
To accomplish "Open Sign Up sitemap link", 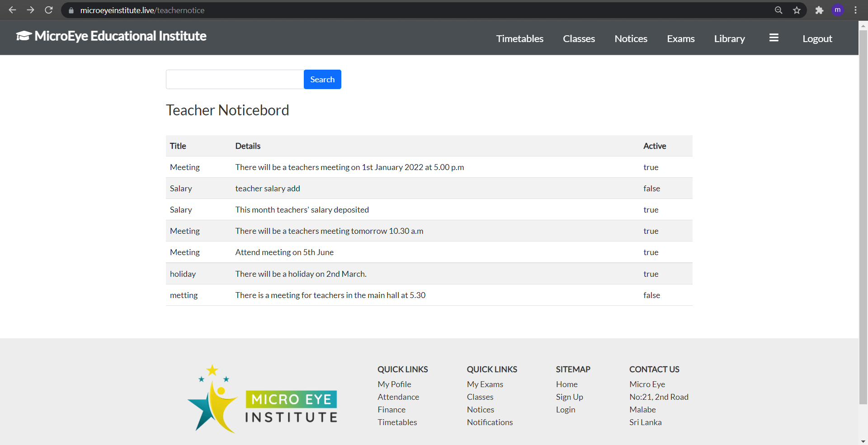I will click(x=569, y=397).
